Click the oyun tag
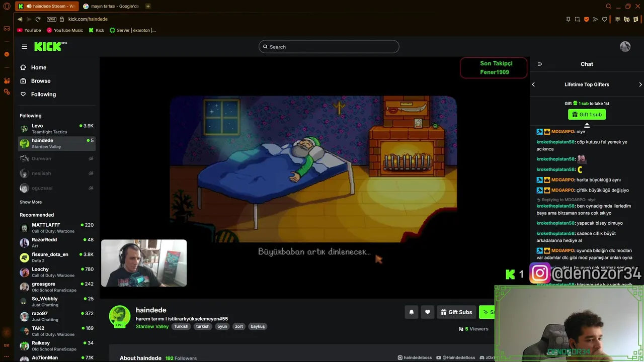 coord(222,326)
